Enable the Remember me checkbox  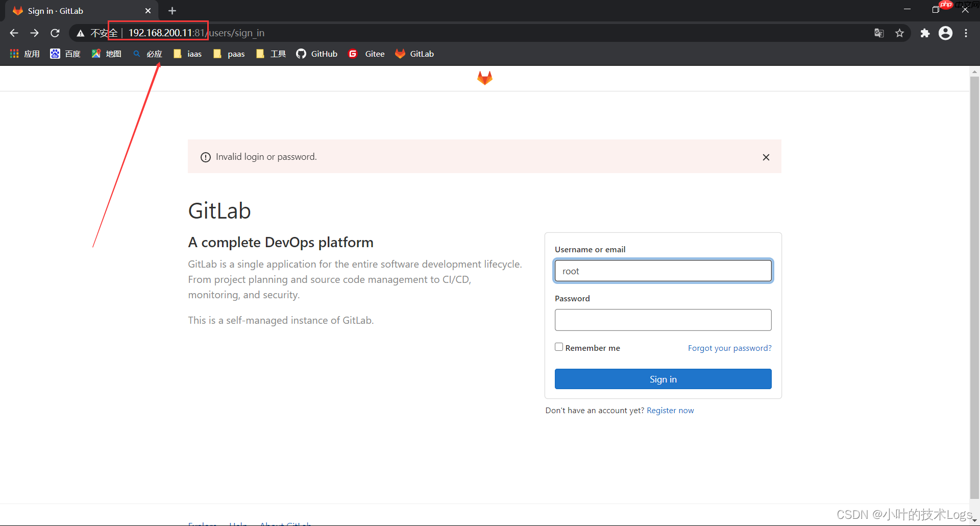pos(559,347)
